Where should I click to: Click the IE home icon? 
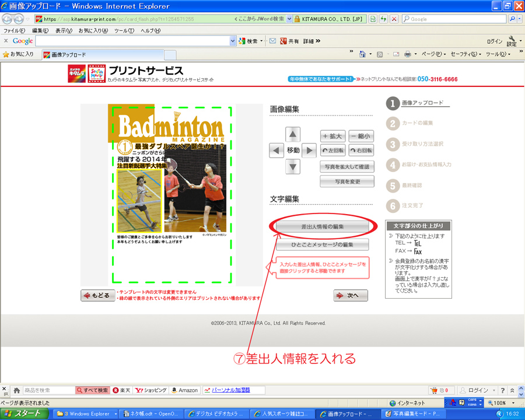click(362, 54)
